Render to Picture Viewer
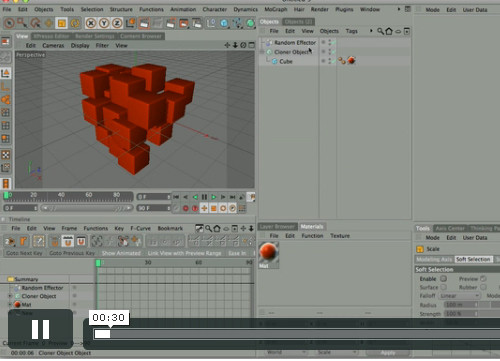500x361 pixels. [184, 23]
